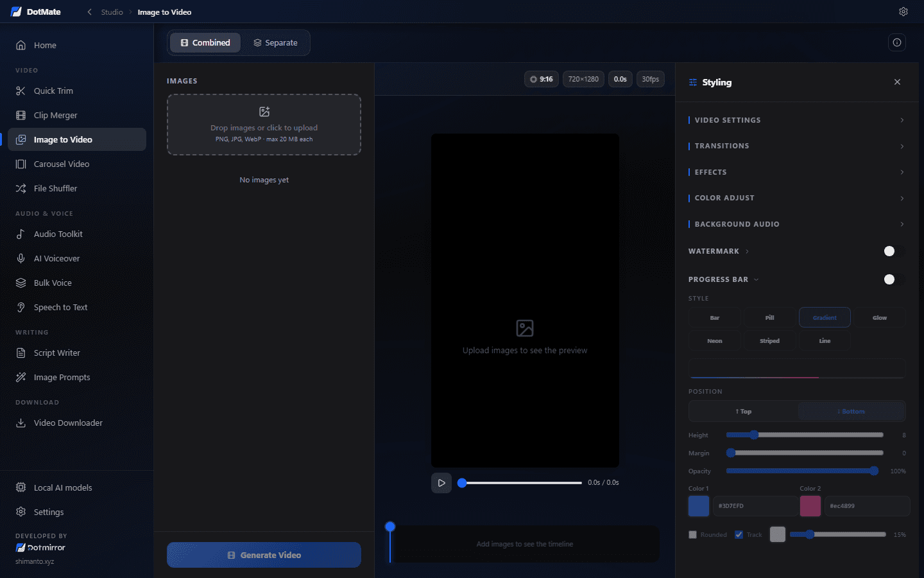
Task: Open the Video Downloader
Action: pyautogui.click(x=77, y=423)
